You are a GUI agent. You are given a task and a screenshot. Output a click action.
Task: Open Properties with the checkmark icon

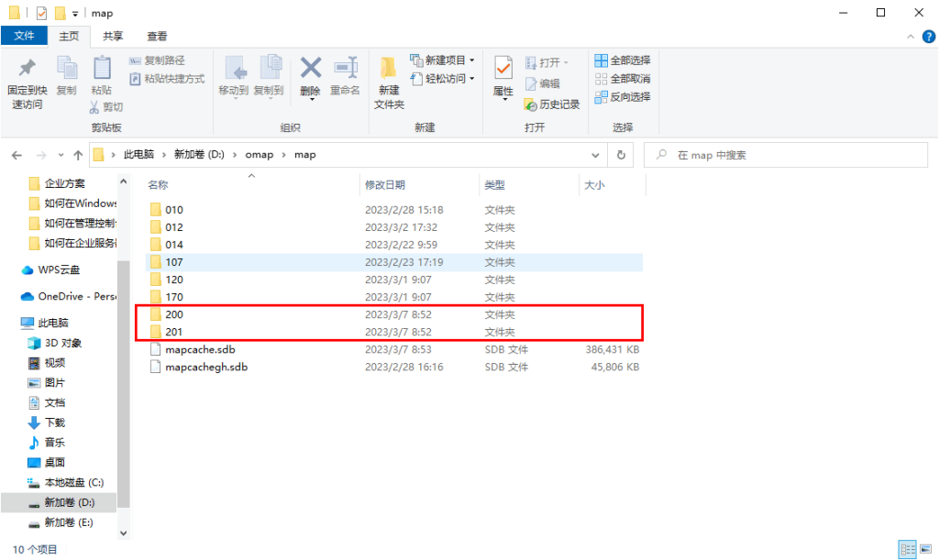[503, 70]
